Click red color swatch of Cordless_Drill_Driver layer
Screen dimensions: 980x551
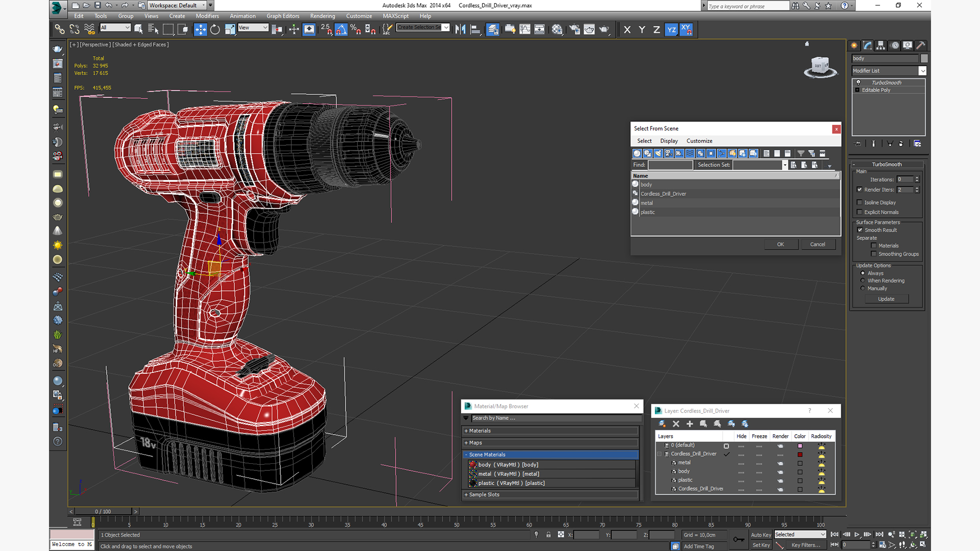800,455
